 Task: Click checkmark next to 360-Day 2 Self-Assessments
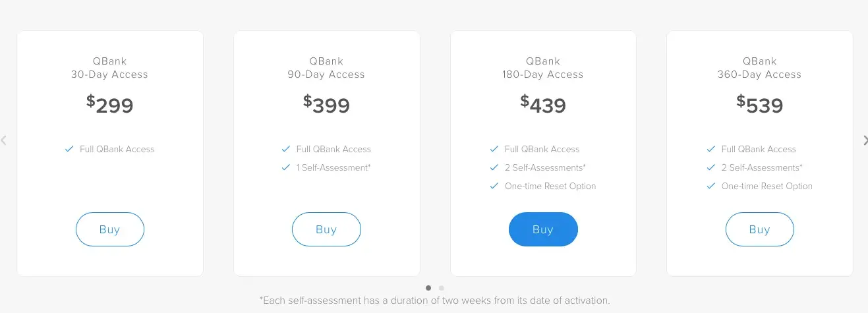[710, 167]
